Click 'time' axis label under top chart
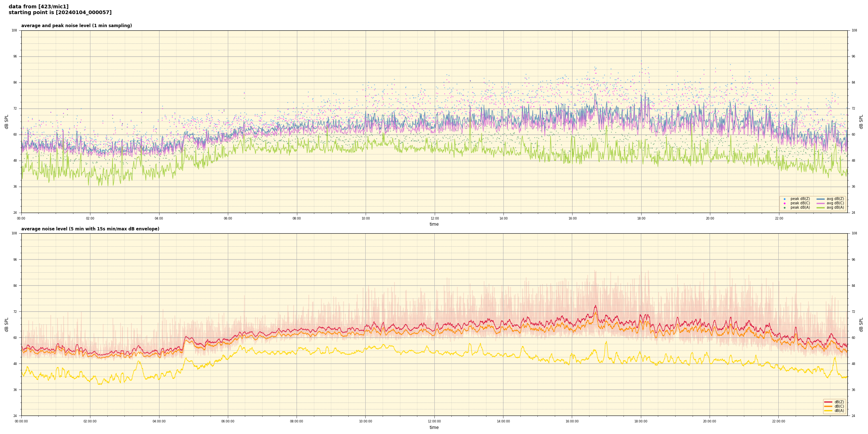868x434 pixels. (434, 224)
